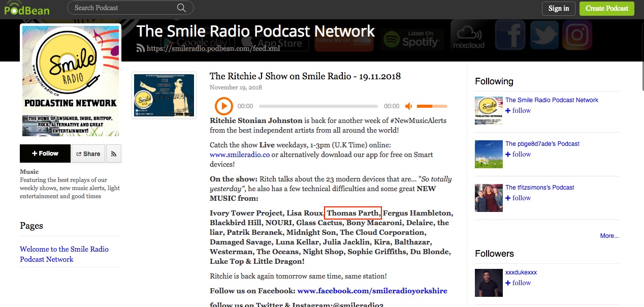The width and height of the screenshot is (644, 307).
Task: Click follow under The Smile Radio Podcast Network
Action: tap(518, 110)
